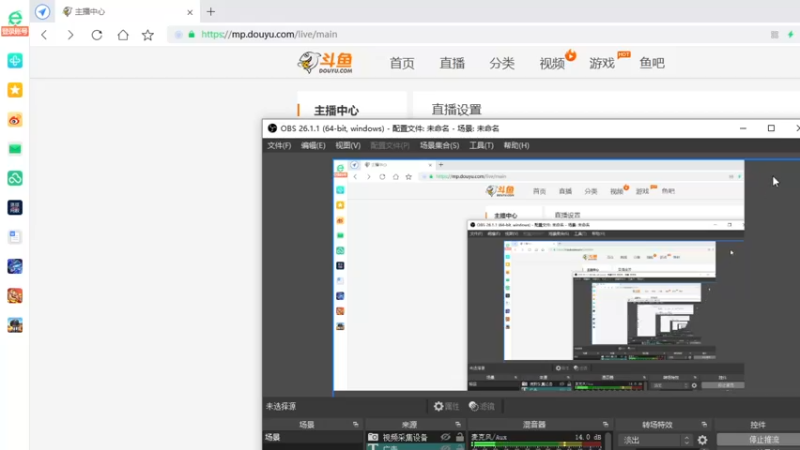
Task: Open the grid extension icon in address bar
Action: click(x=774, y=35)
